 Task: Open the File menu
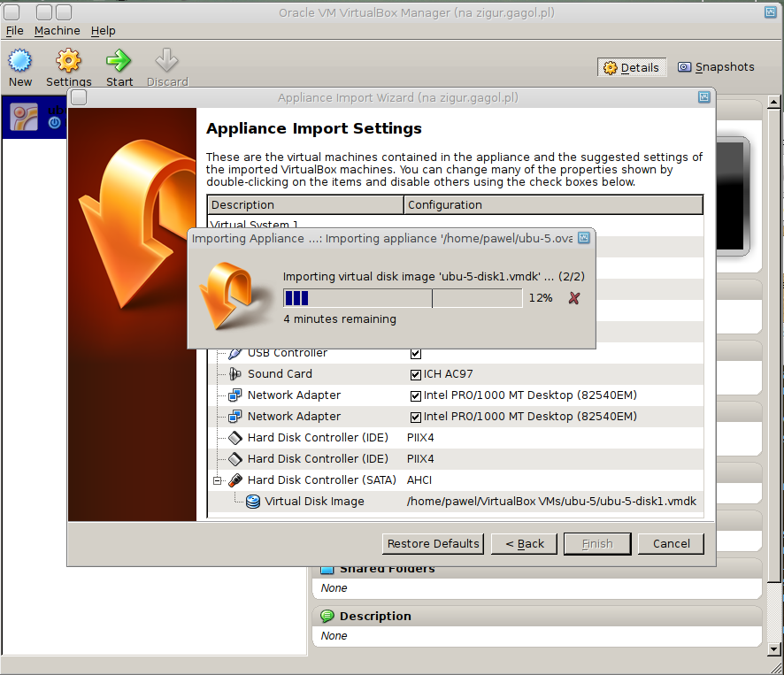(x=14, y=30)
